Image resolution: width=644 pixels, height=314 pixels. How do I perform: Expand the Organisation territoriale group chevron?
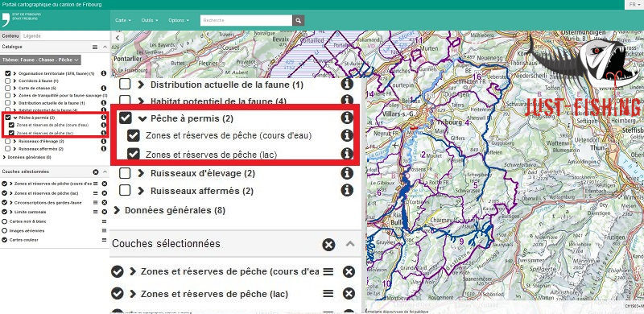pos(14,73)
